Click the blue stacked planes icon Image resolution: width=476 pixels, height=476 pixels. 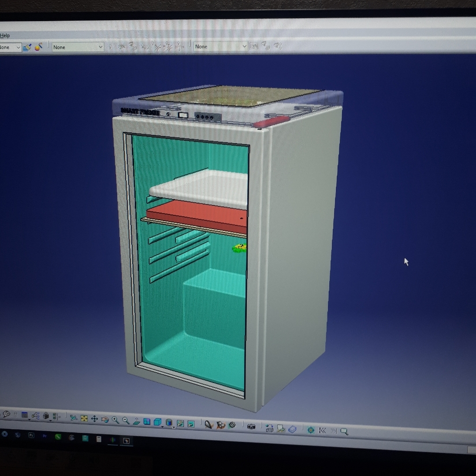pyautogui.click(x=292, y=429)
